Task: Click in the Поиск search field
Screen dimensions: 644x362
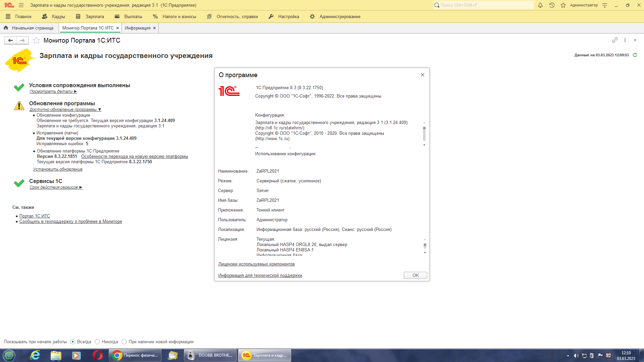Action: tap(483, 5)
